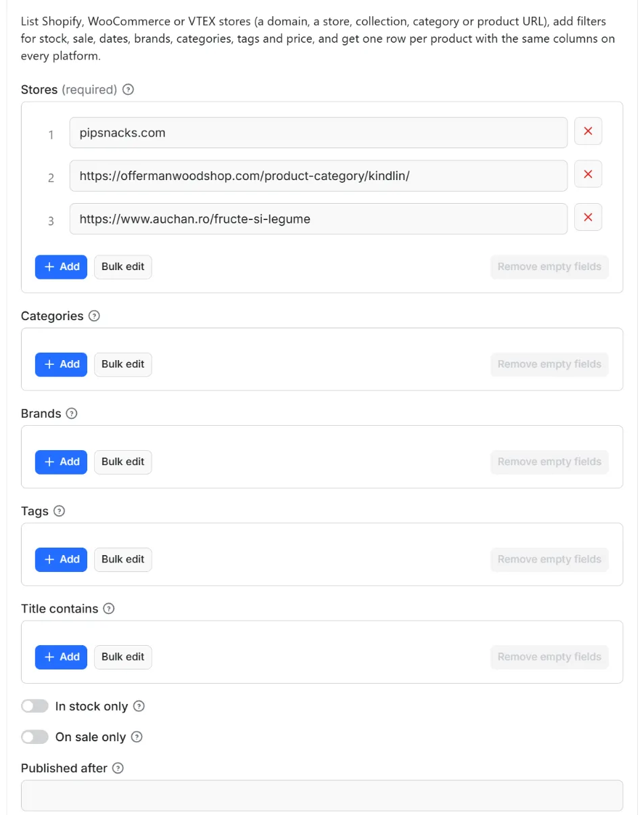
Task: Add a new brand entry
Action: click(x=61, y=462)
